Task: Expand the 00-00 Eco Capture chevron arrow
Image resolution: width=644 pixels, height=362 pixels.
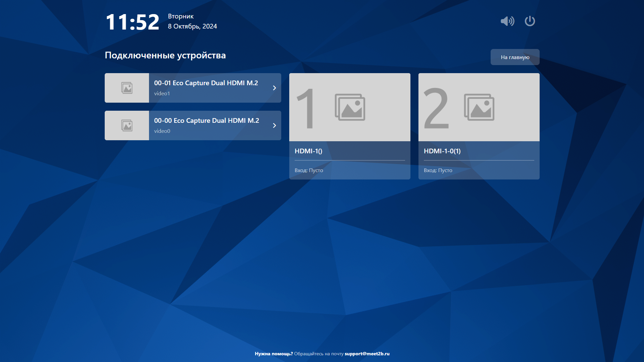Action: (x=274, y=125)
